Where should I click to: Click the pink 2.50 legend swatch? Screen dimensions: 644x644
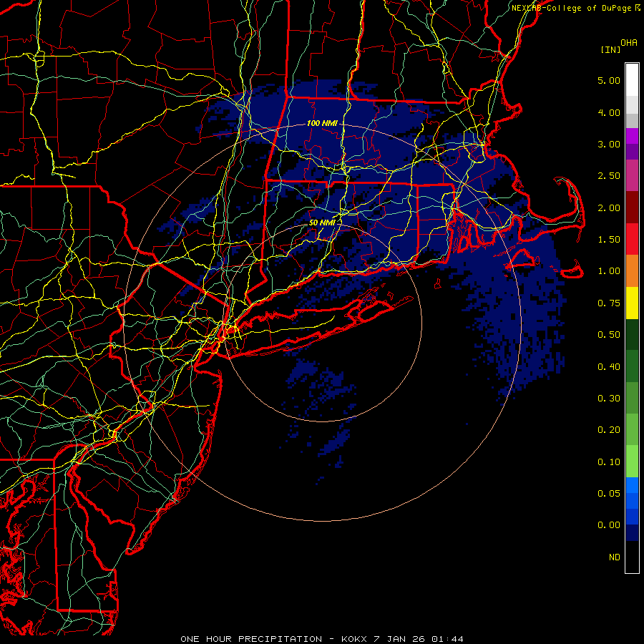[632, 175]
